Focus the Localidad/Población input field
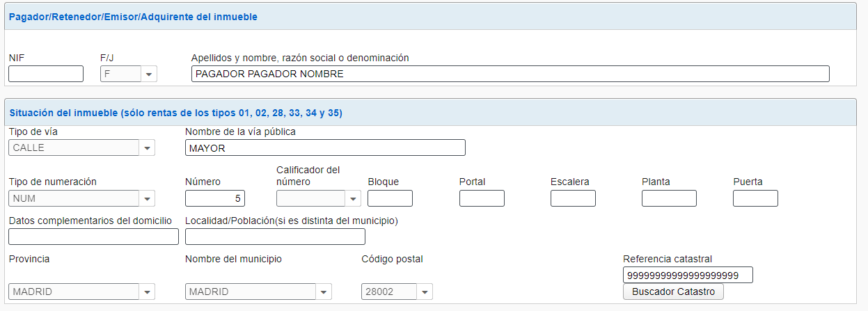The height and width of the screenshot is (311, 868). pos(275,237)
